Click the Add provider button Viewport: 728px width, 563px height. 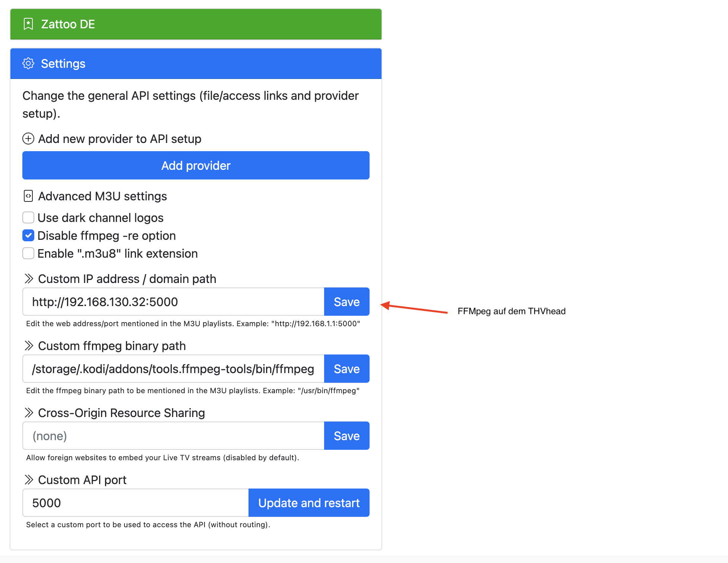(x=196, y=165)
